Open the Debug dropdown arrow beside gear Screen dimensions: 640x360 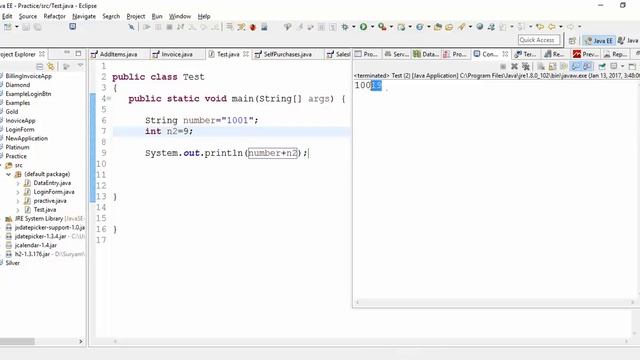click(353, 27)
